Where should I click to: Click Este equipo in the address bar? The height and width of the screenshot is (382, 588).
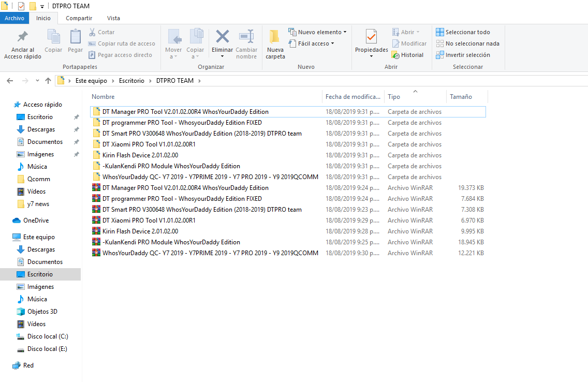(x=91, y=81)
